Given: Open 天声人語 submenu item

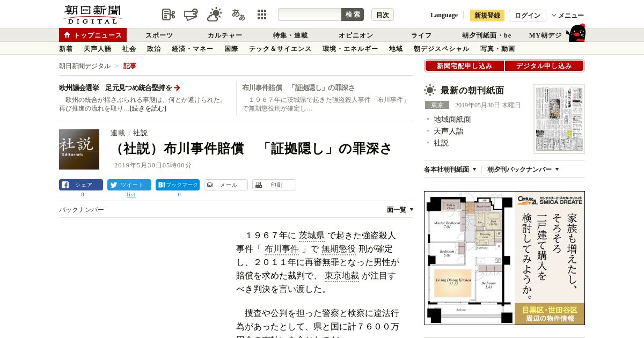Looking at the screenshot, I should coord(98,49).
